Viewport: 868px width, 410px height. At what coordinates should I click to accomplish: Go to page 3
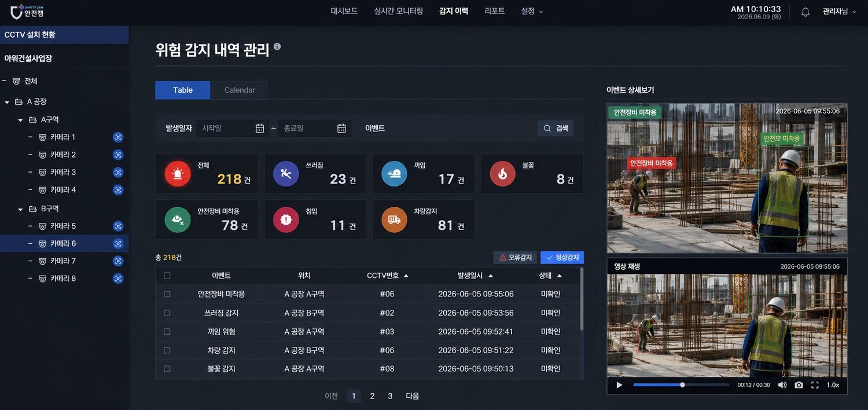tap(390, 396)
